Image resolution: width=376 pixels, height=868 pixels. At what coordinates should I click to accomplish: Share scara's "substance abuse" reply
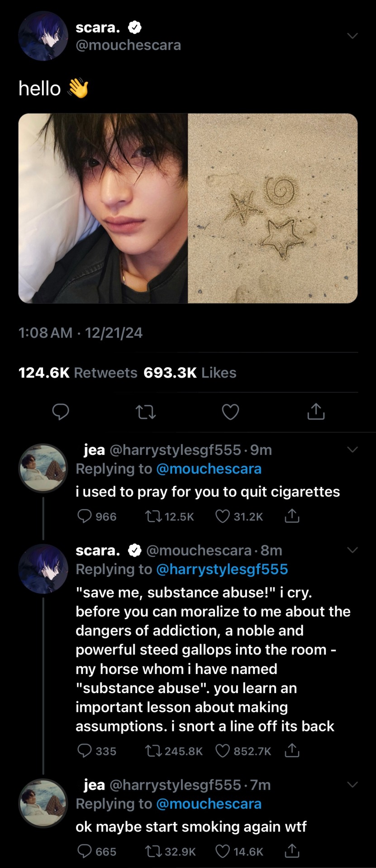click(x=292, y=750)
